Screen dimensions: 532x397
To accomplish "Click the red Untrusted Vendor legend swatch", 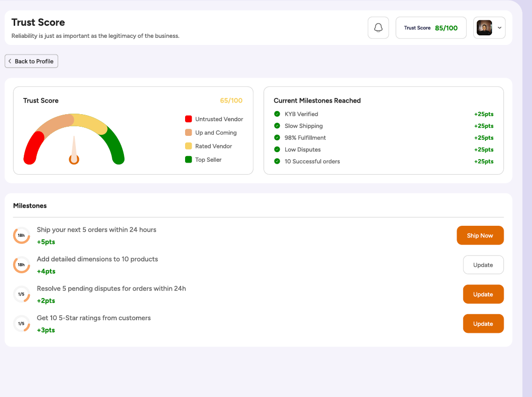I will coord(189,119).
